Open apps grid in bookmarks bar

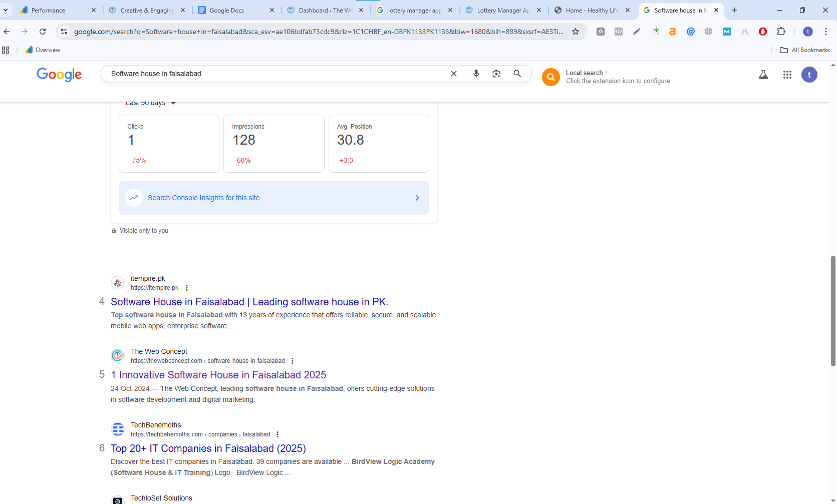click(6, 50)
